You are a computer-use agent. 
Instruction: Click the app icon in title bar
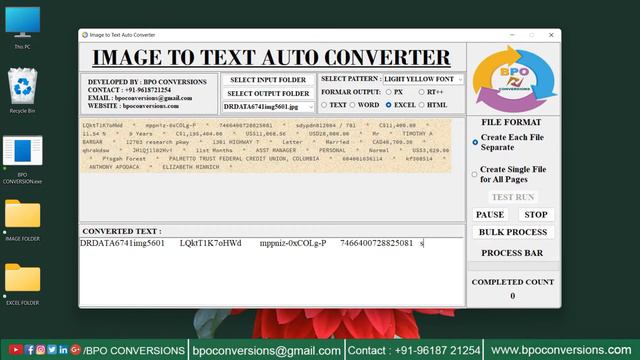(x=85, y=35)
